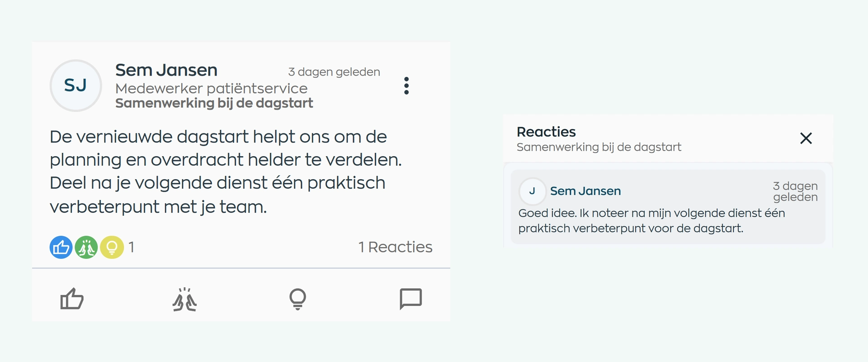Applaud the post with the clapping hands action
Image resolution: width=868 pixels, height=362 pixels.
(x=184, y=299)
